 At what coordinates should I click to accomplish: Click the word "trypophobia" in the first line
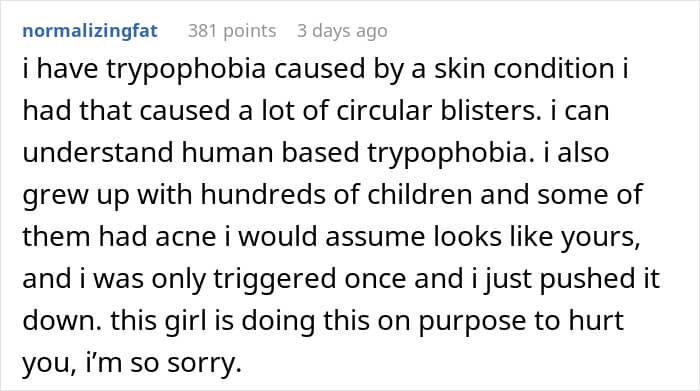186,70
